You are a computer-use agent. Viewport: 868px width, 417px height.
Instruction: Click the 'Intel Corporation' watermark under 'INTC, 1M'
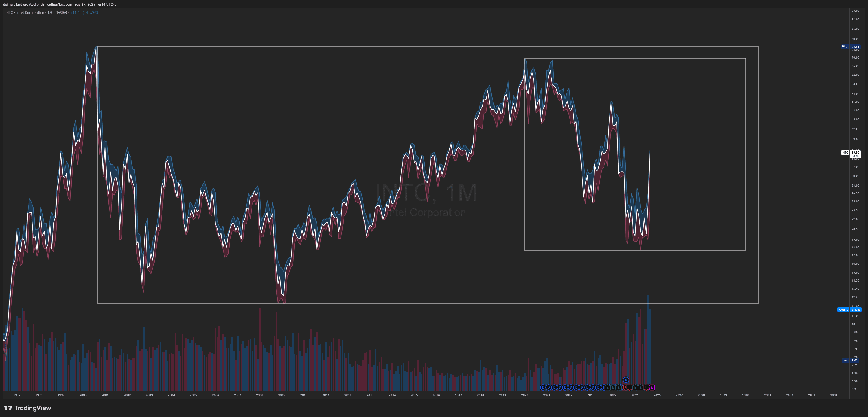[x=426, y=212]
